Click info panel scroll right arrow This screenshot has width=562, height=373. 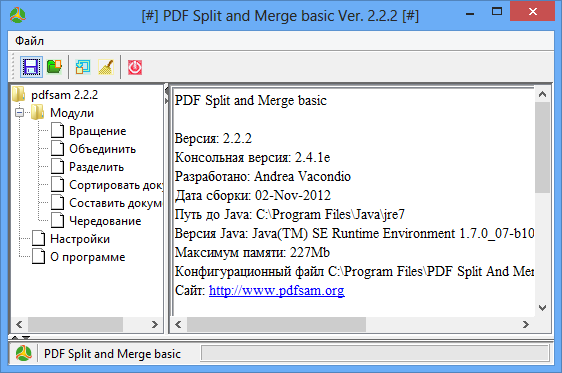click(526, 324)
